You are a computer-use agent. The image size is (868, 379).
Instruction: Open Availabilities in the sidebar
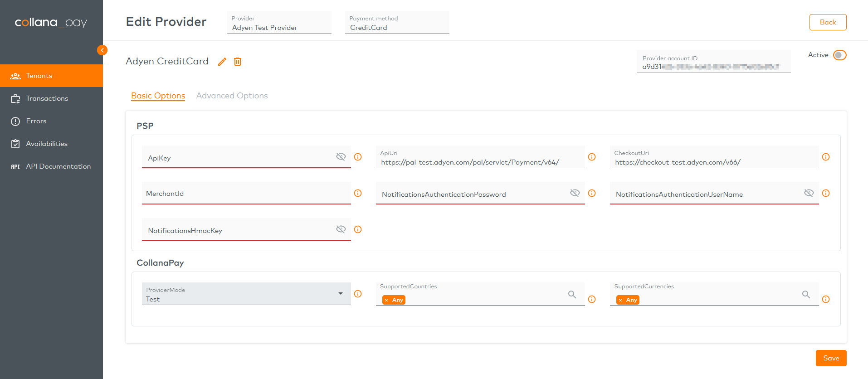pyautogui.click(x=51, y=144)
